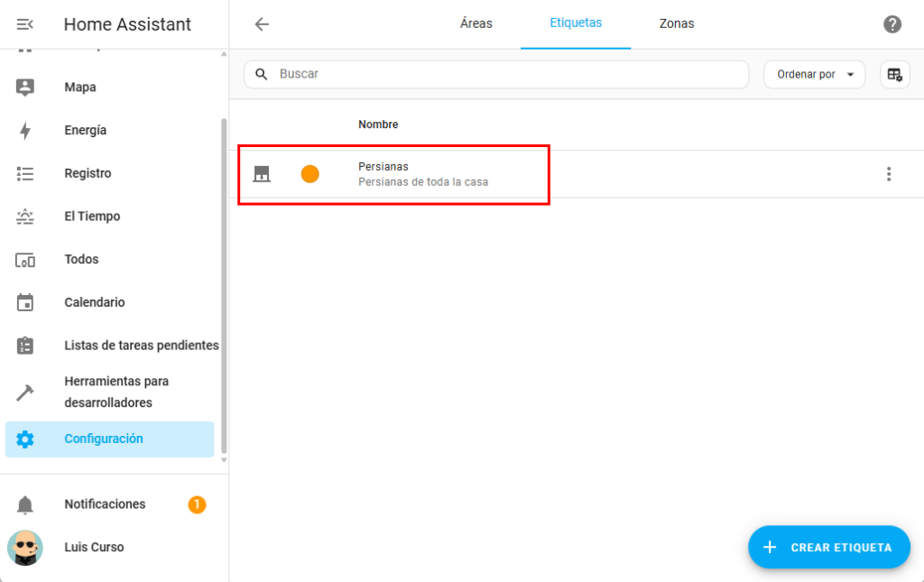Open Registro in the sidebar
924x582 pixels.
[88, 173]
